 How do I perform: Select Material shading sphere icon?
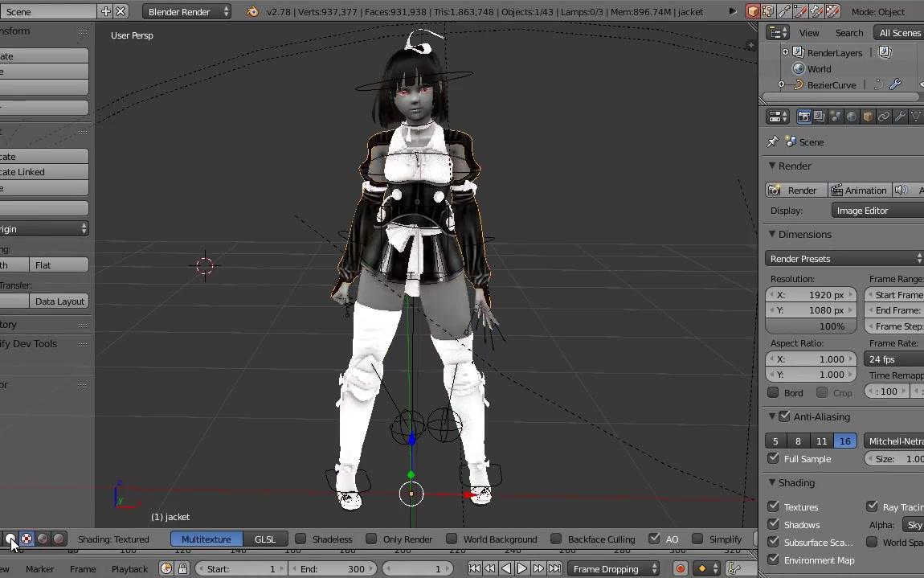43,539
